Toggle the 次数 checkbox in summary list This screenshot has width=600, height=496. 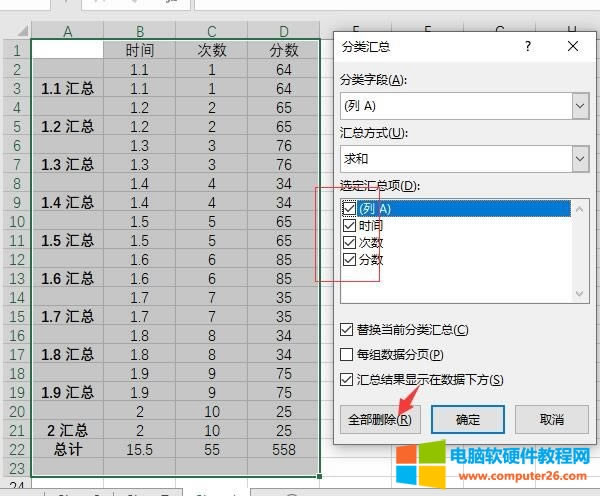(349, 242)
